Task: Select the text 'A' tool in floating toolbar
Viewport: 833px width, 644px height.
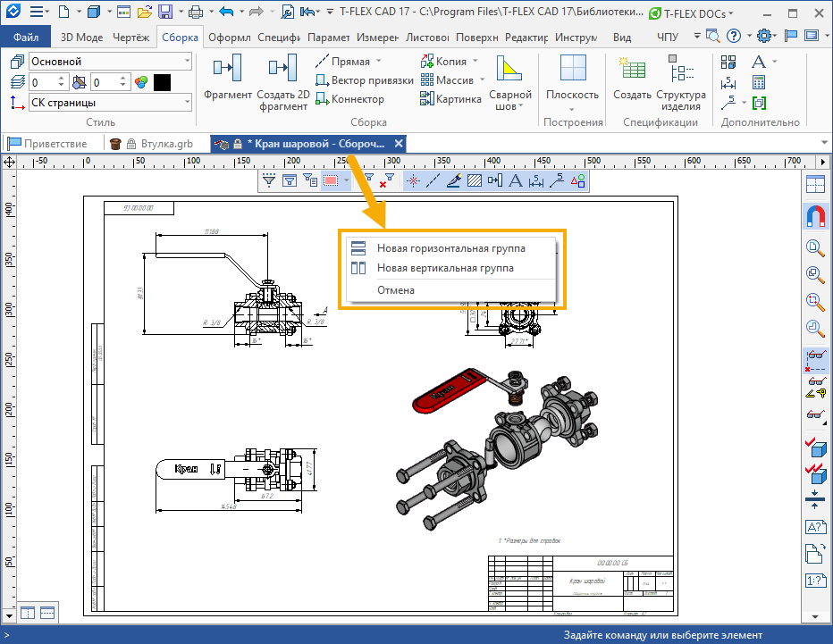Action: [515, 181]
